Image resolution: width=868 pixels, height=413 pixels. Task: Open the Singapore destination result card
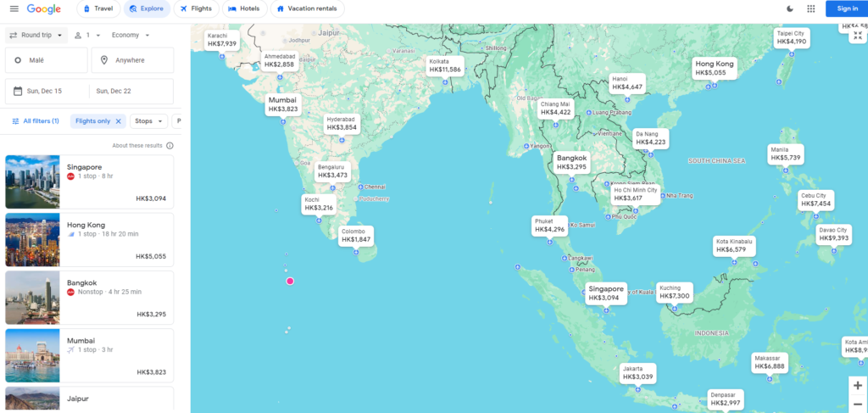tap(89, 181)
